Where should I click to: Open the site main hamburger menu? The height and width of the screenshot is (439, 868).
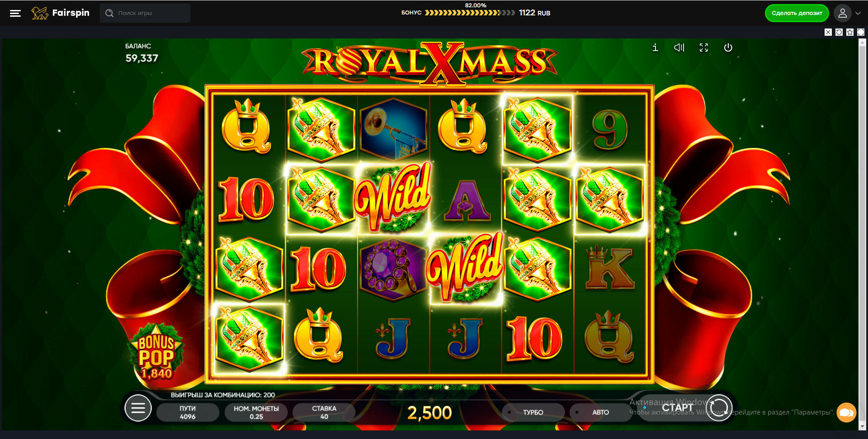point(15,13)
